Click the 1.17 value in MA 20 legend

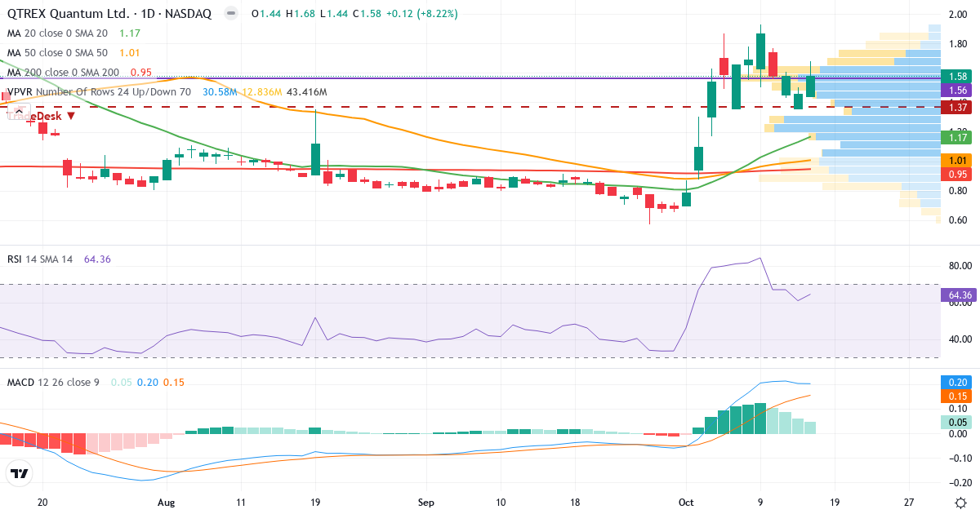131,33
